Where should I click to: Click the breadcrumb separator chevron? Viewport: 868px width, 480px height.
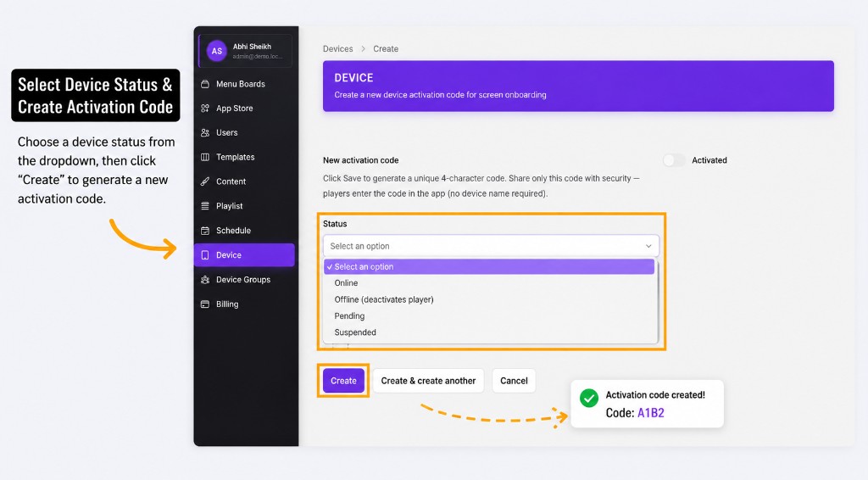point(363,48)
